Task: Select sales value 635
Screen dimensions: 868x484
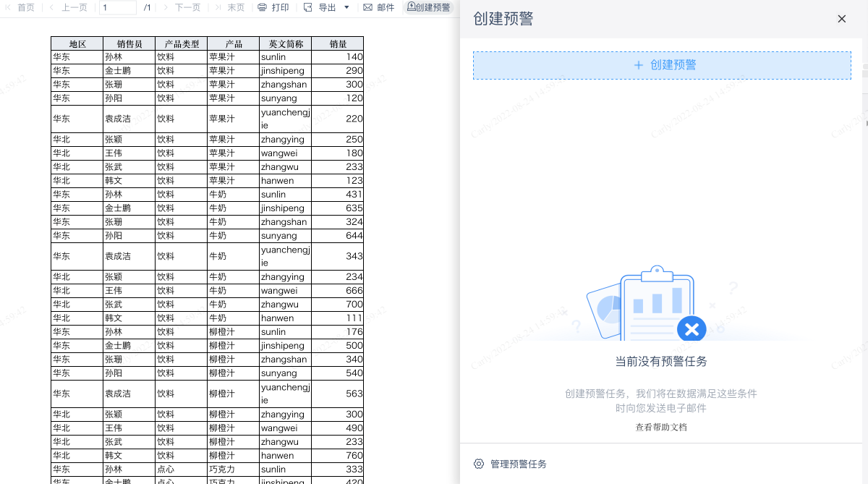Action: point(338,208)
